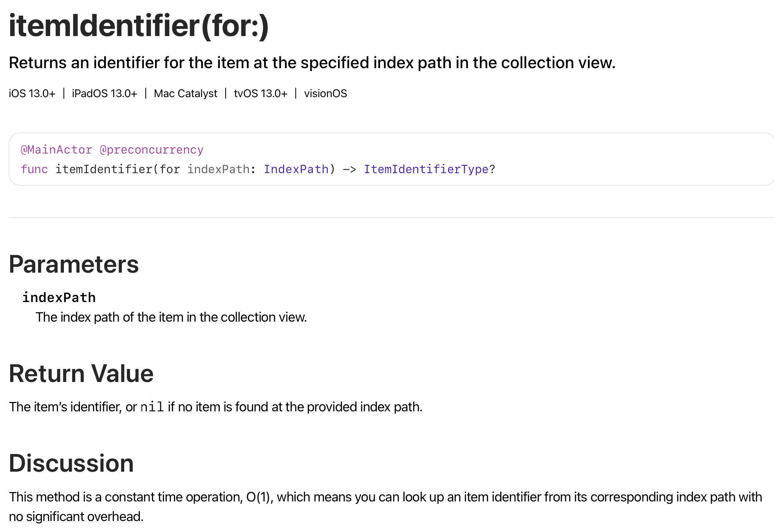This screenshot has height=532, width=774.
Task: Click the indexPath parameter description text
Action: (171, 317)
